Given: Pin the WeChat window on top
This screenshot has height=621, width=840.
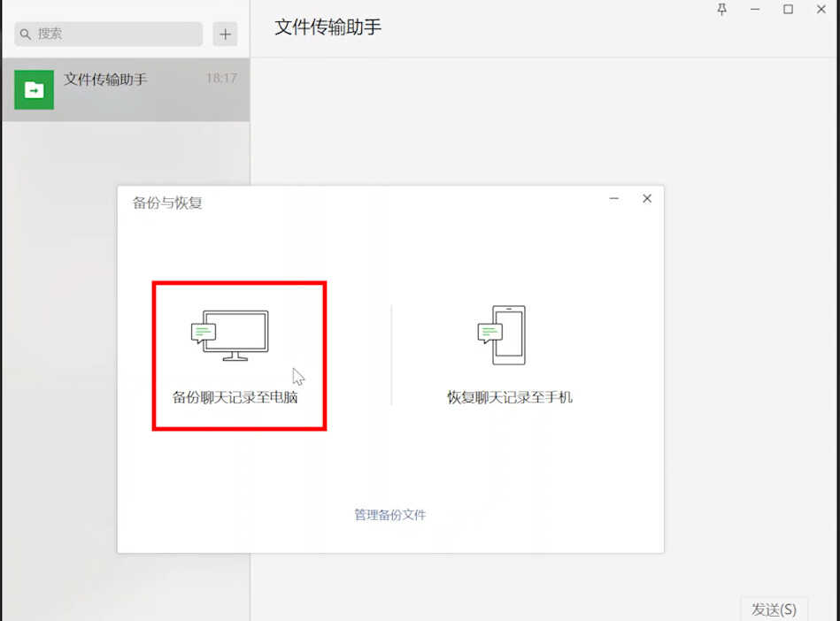Looking at the screenshot, I should click(721, 10).
